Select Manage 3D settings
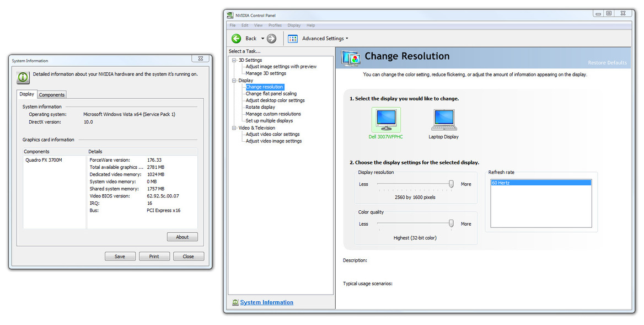Image resolution: width=644 pixels, height=325 pixels. point(266,73)
